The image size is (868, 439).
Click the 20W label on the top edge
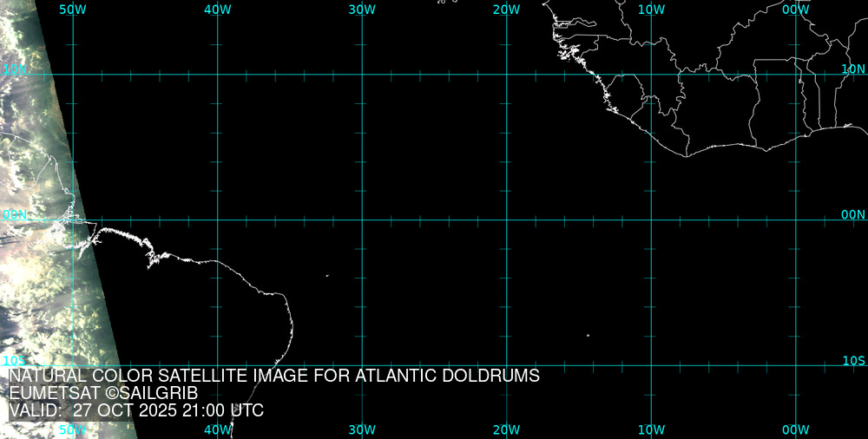click(506, 9)
